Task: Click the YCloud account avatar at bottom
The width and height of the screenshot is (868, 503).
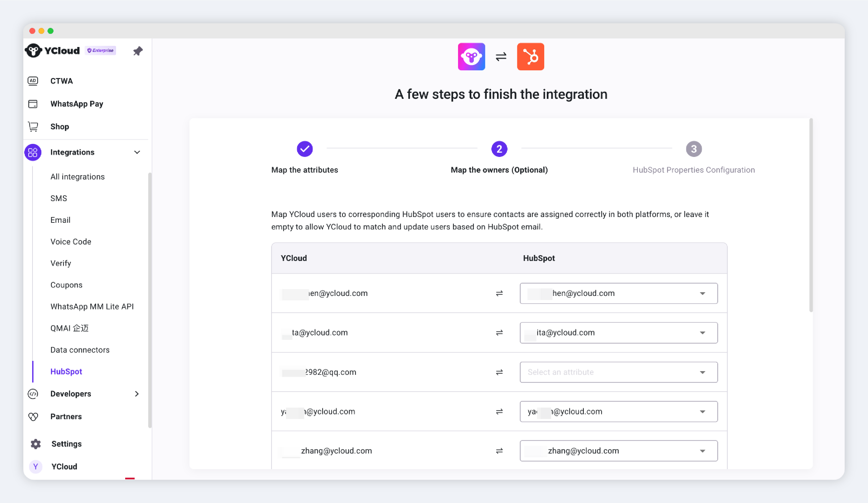Action: [36, 467]
